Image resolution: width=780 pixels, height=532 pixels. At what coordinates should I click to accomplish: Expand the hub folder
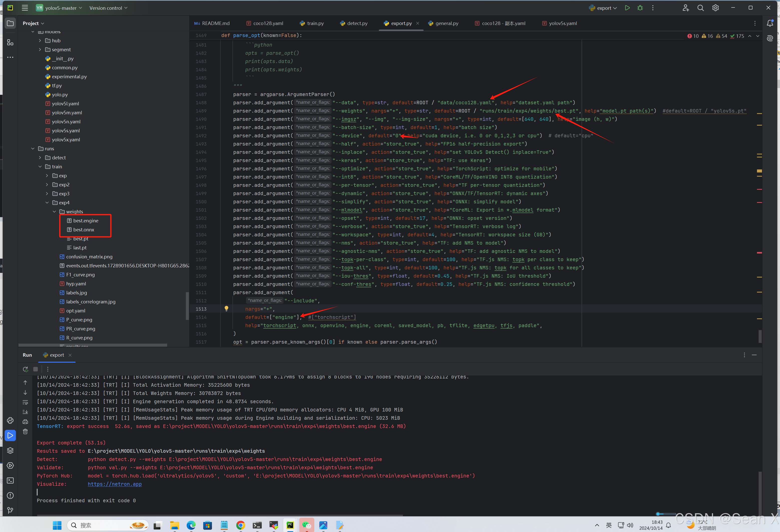(40, 41)
